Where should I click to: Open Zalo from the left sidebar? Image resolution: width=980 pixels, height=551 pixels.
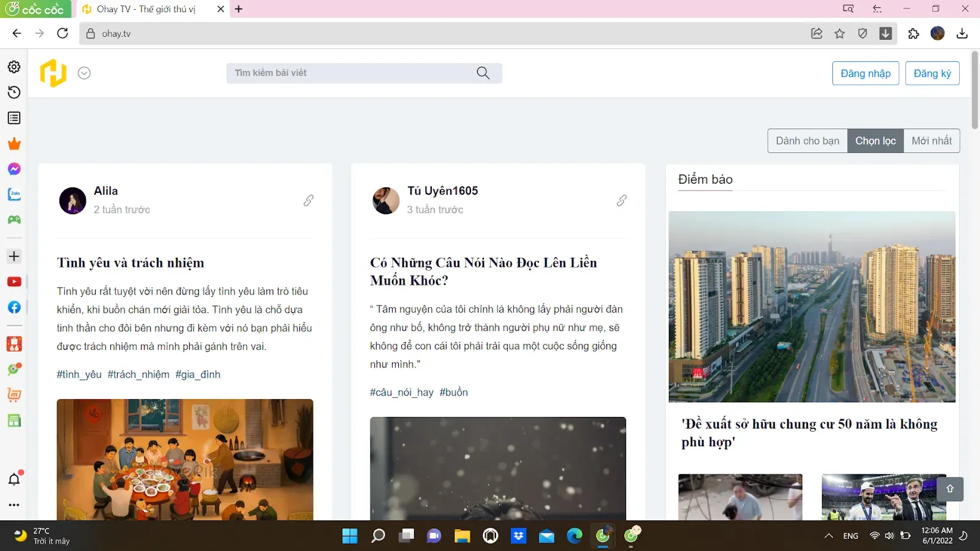click(14, 195)
